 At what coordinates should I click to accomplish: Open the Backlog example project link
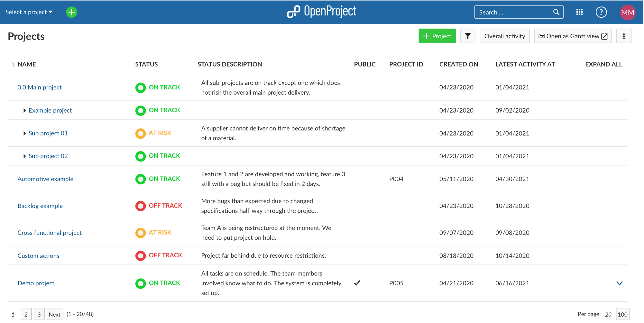tap(40, 206)
